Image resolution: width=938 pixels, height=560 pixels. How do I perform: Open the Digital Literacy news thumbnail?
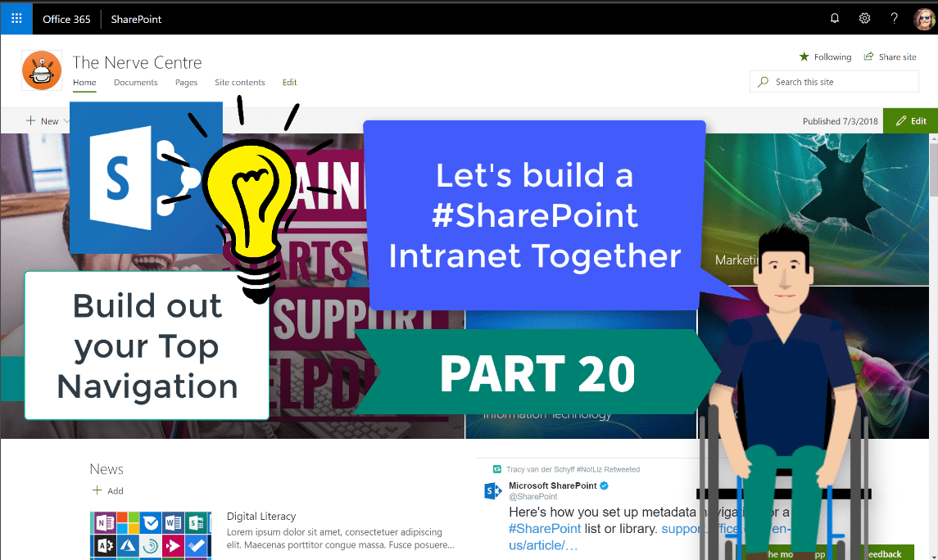(151, 535)
